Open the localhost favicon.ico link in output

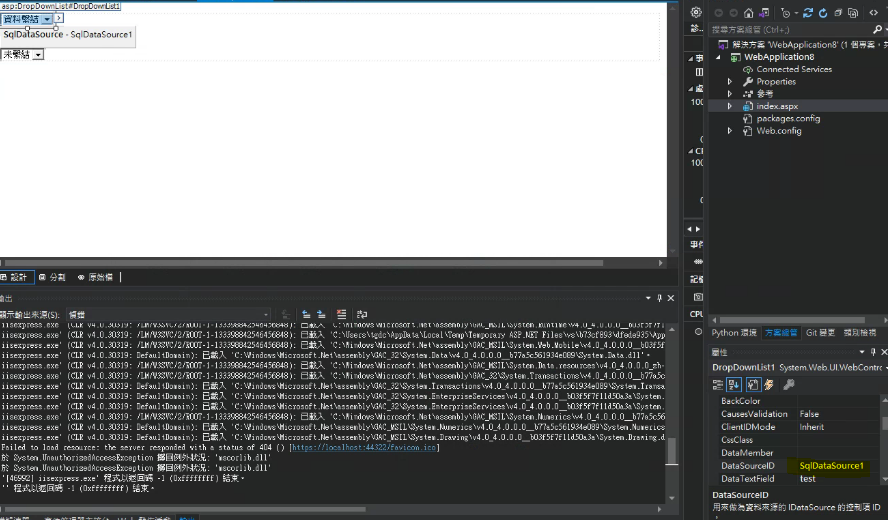(x=364, y=447)
